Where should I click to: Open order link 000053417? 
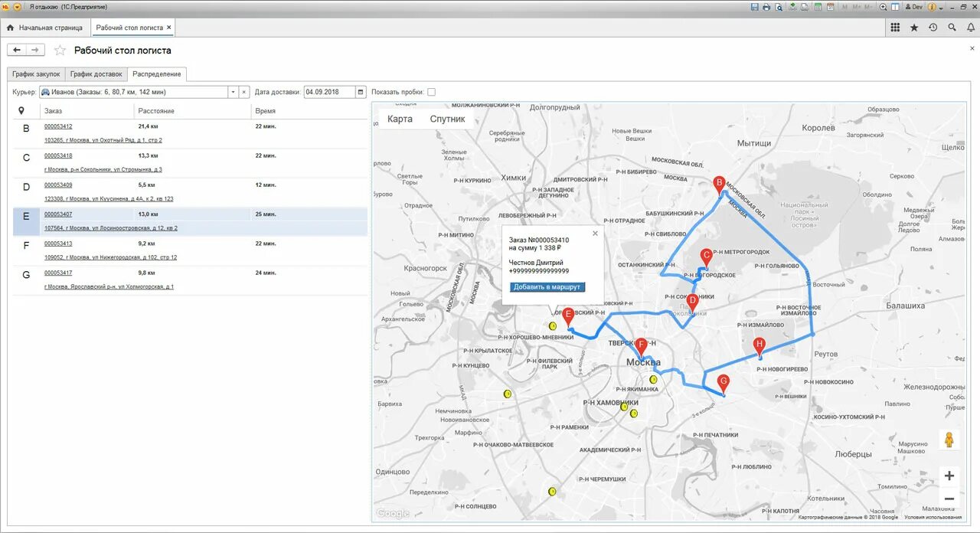click(58, 273)
